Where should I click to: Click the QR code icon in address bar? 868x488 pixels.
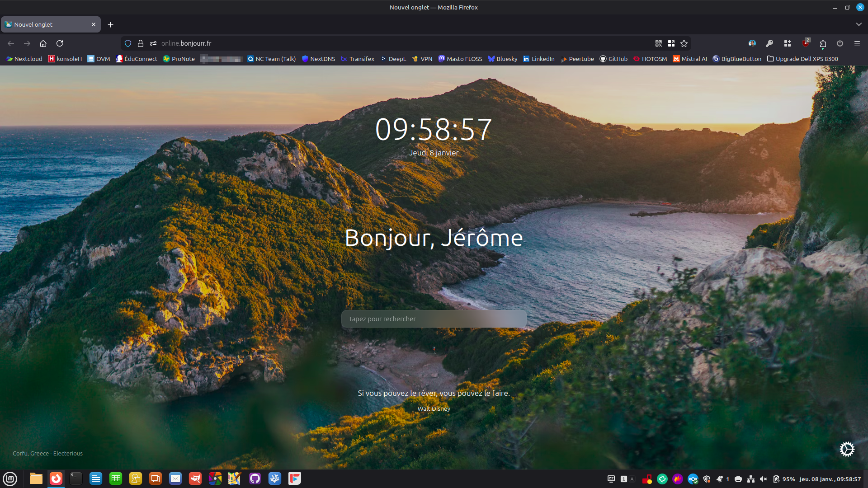tap(659, 43)
